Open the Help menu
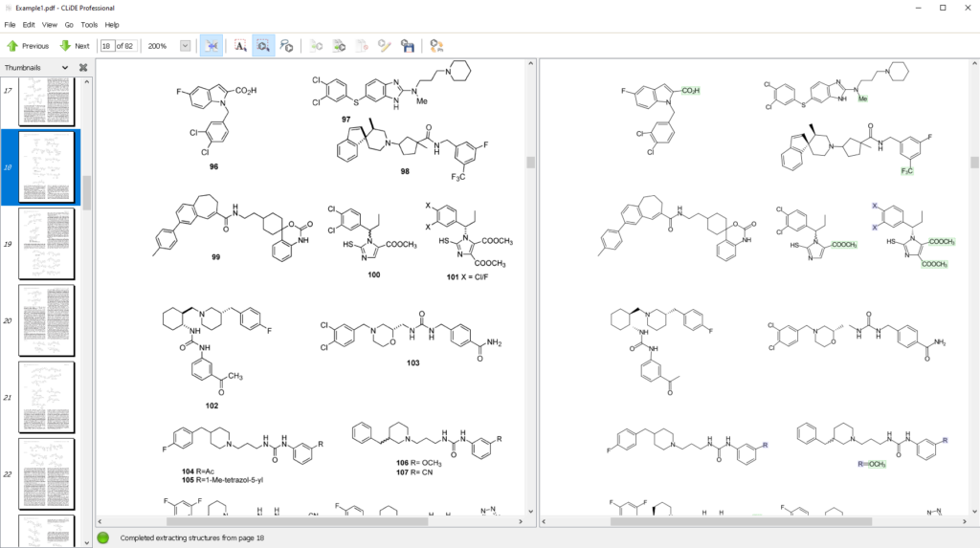Screen dimensions: 980x548 click(112, 24)
